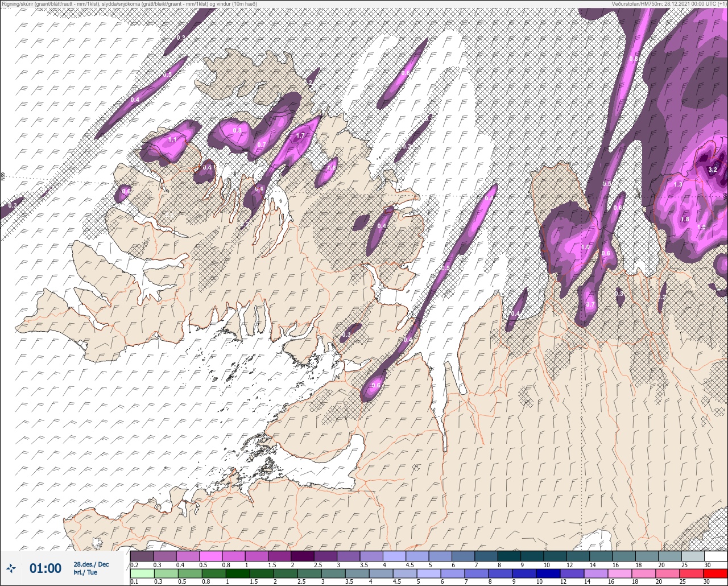Pick the darkest purple 2 swatch in the upper legend
This screenshot has width=728, height=586.
tap(302, 556)
